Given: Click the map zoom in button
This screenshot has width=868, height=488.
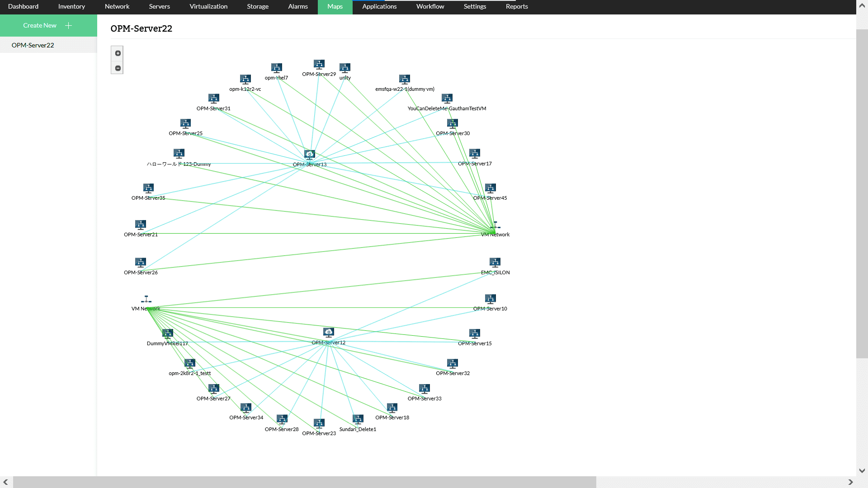Looking at the screenshot, I should [118, 53].
